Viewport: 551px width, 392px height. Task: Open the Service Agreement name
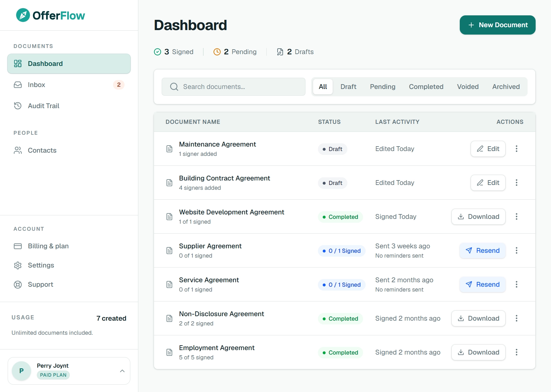[209, 280]
